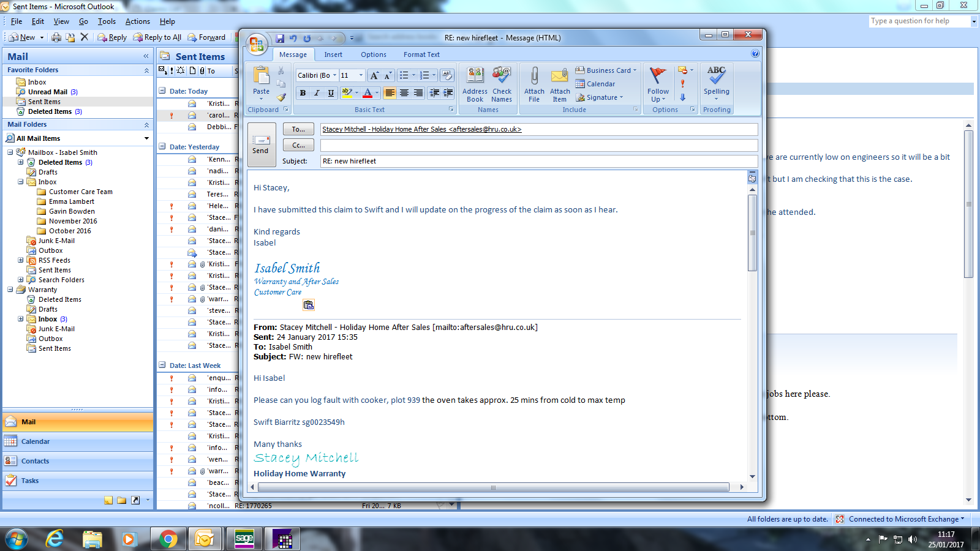The width and height of the screenshot is (980, 551).
Task: Click Decrease Indent icon
Action: point(434,93)
